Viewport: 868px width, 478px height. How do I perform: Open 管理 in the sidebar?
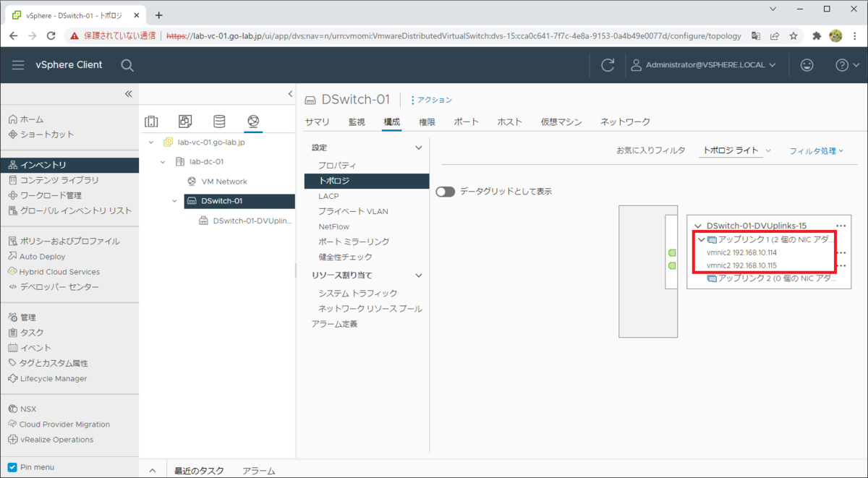click(x=22, y=317)
